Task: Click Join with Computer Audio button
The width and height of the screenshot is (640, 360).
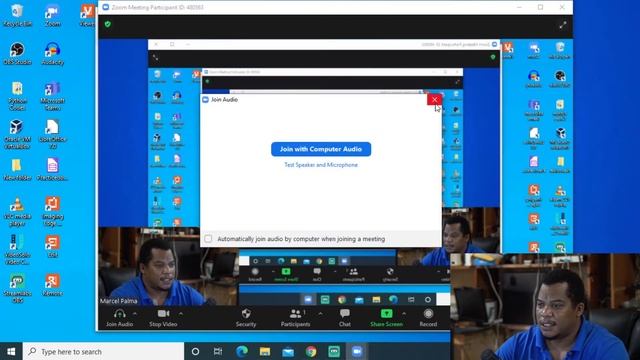Action: pyautogui.click(x=321, y=149)
